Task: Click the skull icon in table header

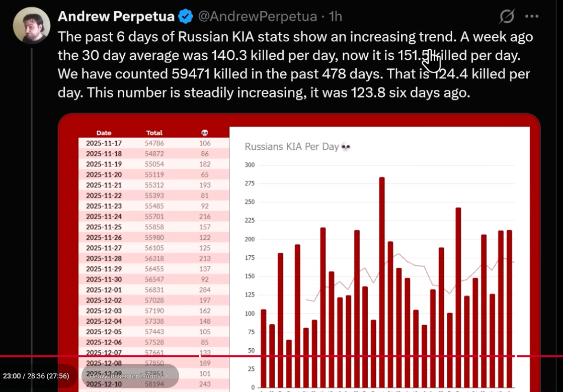Action: (x=204, y=133)
